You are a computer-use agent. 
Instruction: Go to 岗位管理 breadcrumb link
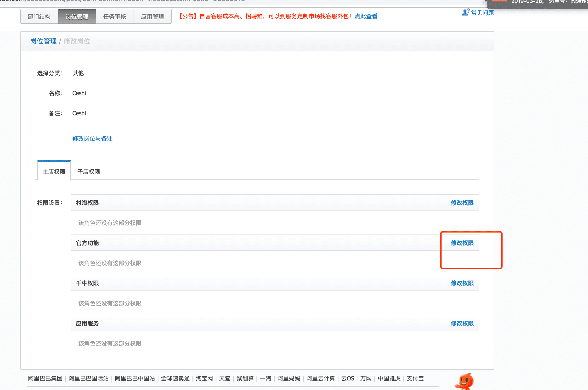click(43, 41)
